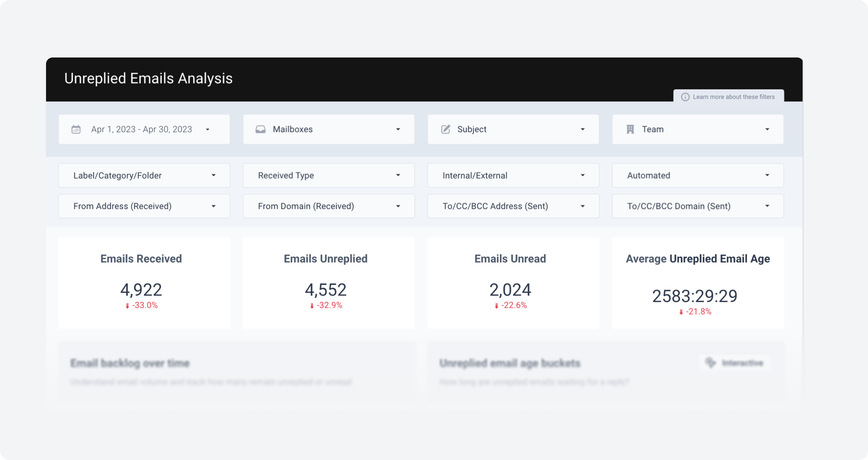
Task: Click the calendar icon in date filter
Action: click(76, 129)
